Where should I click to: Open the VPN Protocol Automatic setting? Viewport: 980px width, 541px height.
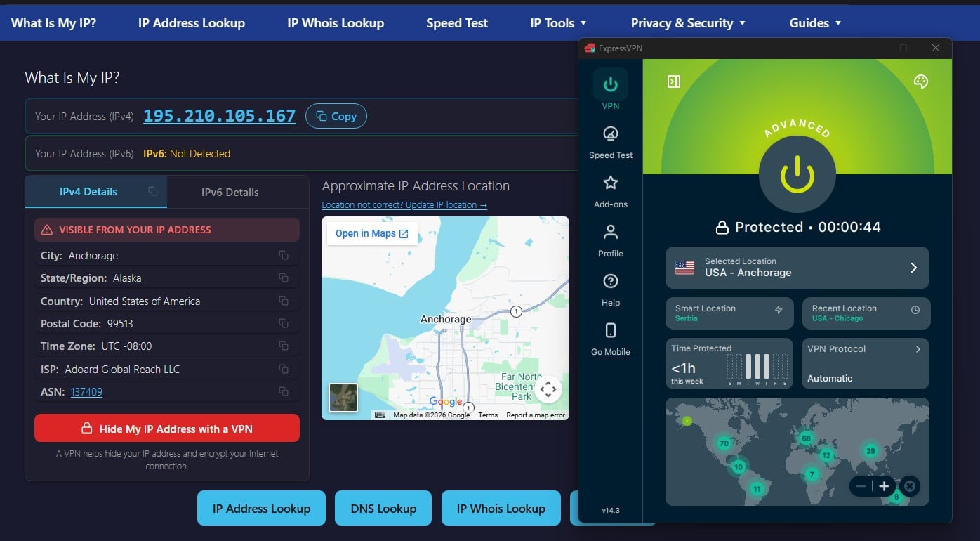click(866, 363)
